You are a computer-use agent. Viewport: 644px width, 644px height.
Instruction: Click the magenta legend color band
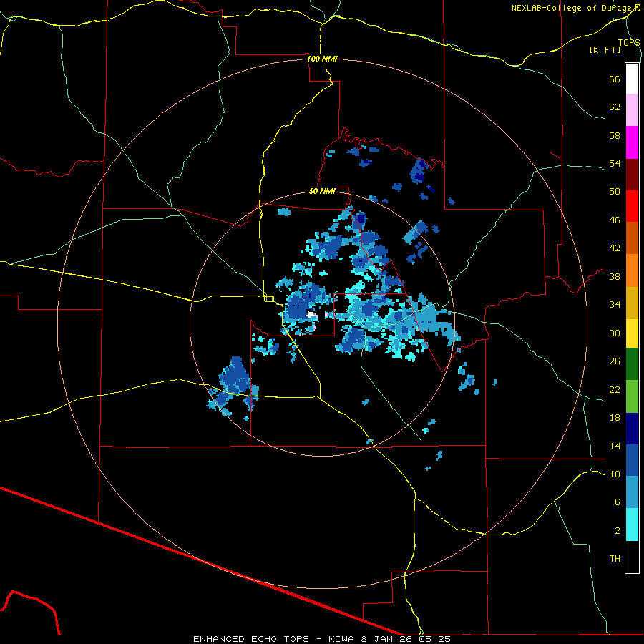pos(632,142)
